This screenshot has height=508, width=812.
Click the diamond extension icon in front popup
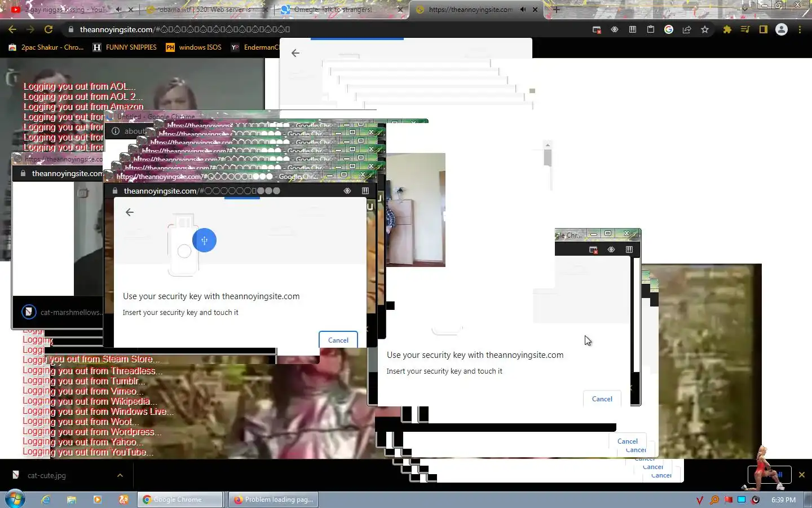pos(347,191)
